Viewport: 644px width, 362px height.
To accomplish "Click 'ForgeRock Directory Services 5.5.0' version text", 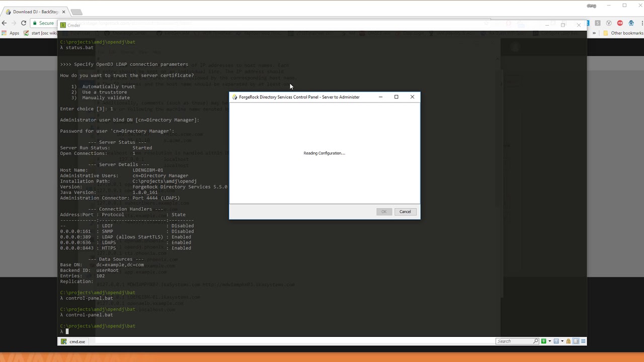I will (x=180, y=187).
